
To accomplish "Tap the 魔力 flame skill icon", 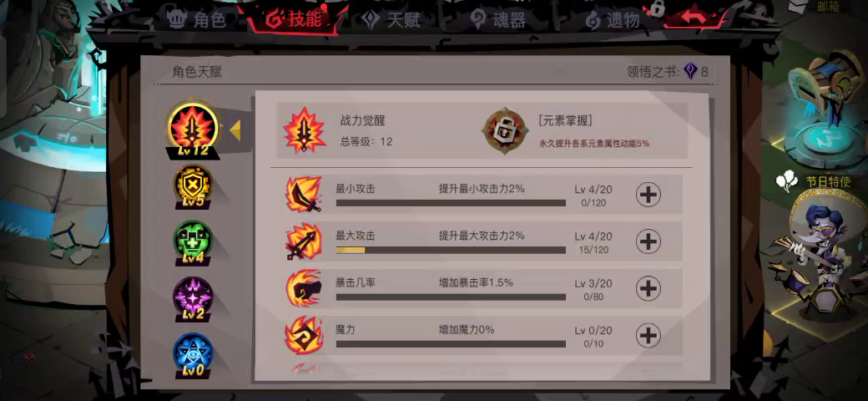I will coord(303,336).
